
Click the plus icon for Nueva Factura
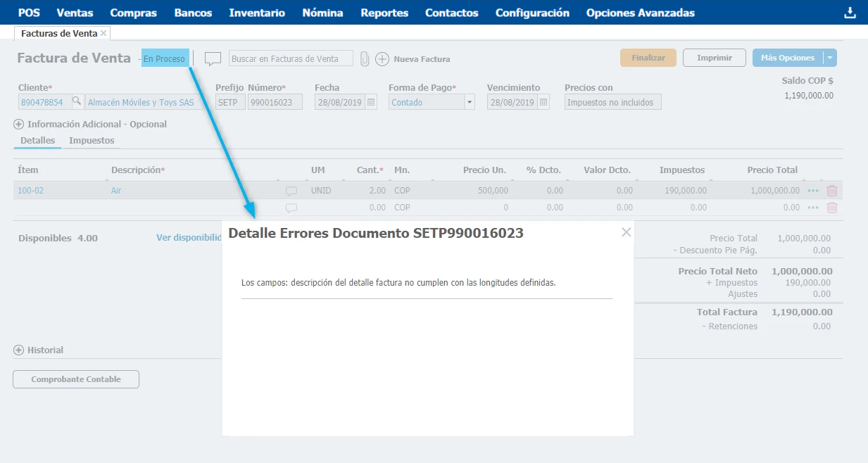(382, 59)
